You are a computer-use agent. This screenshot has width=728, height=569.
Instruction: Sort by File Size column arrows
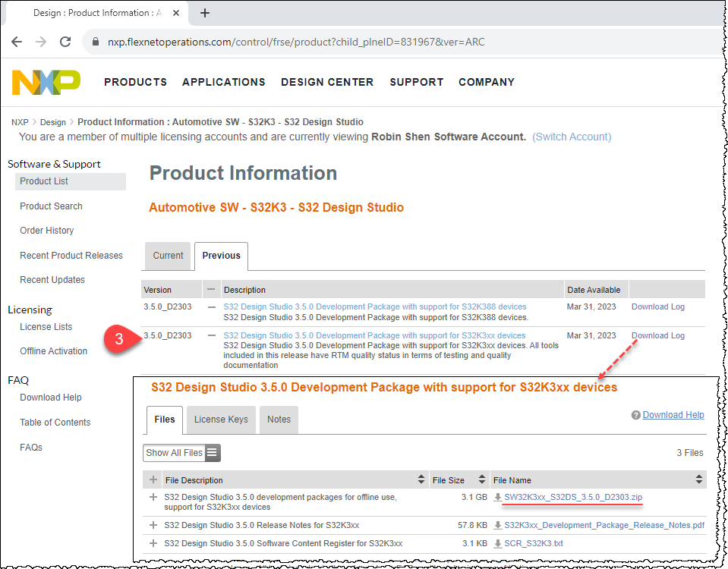coord(482,480)
